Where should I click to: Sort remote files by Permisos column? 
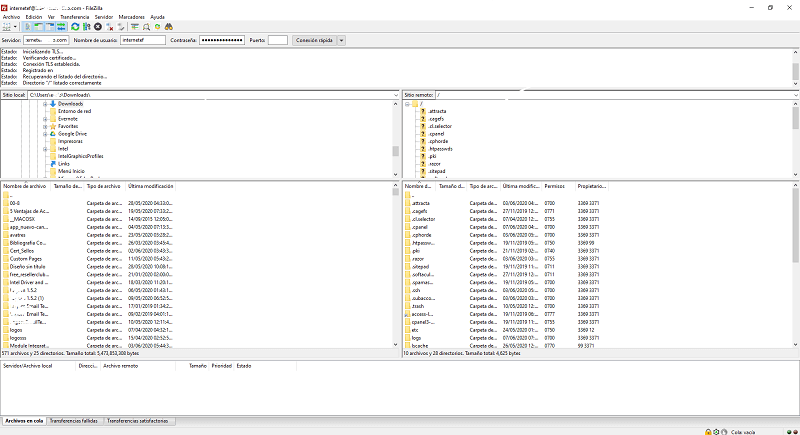pos(558,186)
